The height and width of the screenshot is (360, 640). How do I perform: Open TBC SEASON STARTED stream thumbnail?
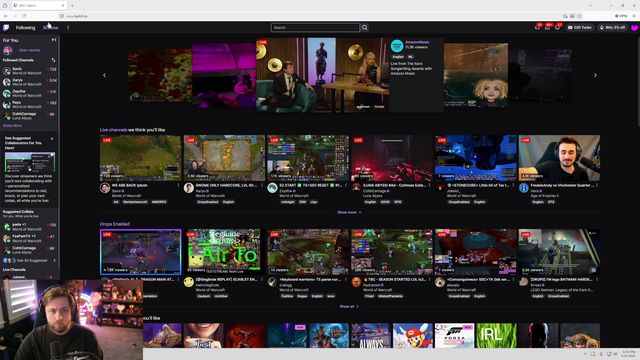[392, 252]
